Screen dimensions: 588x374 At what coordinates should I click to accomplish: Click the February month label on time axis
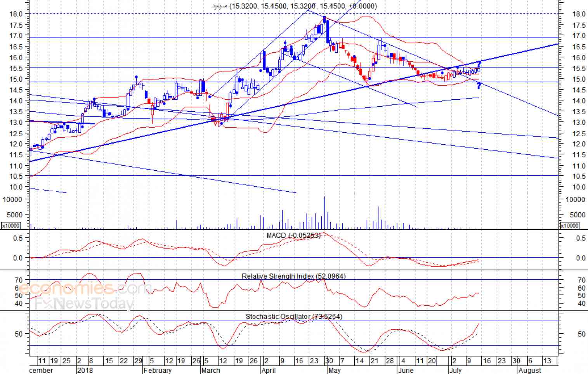tap(157, 370)
